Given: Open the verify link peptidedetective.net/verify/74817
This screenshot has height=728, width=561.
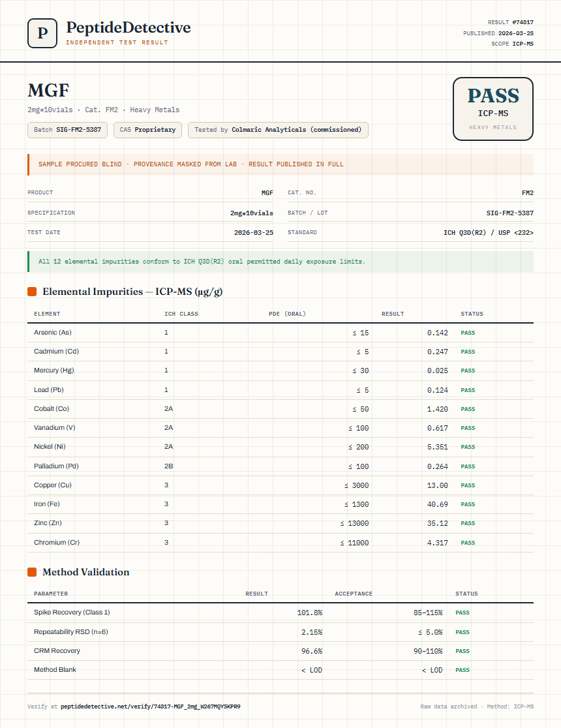Looking at the screenshot, I should (151, 706).
